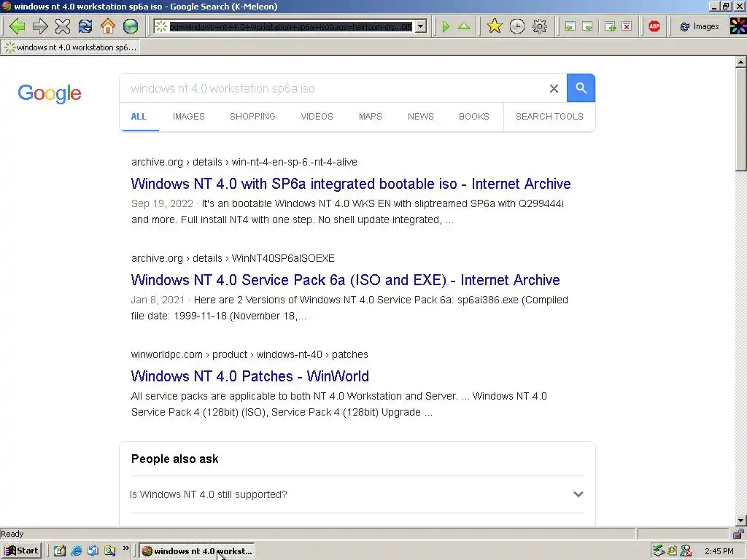Go back with the green left arrow
This screenshot has height=560, width=747.
[18, 26]
